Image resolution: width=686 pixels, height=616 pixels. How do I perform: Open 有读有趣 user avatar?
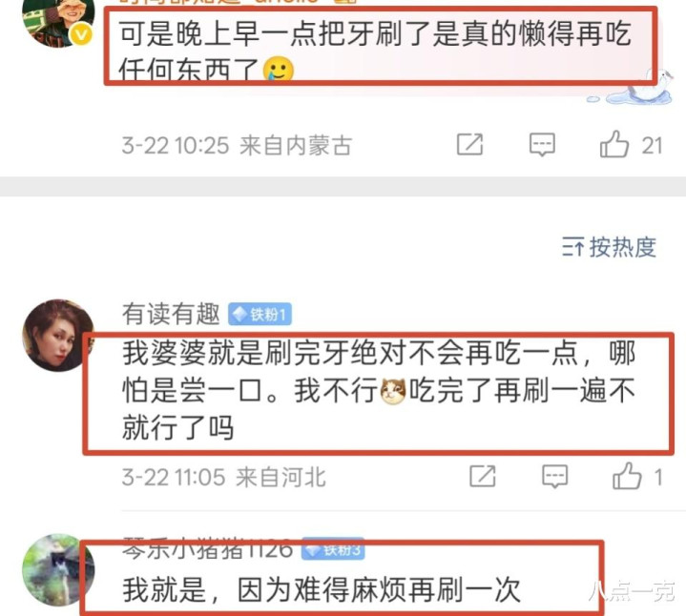(58, 336)
